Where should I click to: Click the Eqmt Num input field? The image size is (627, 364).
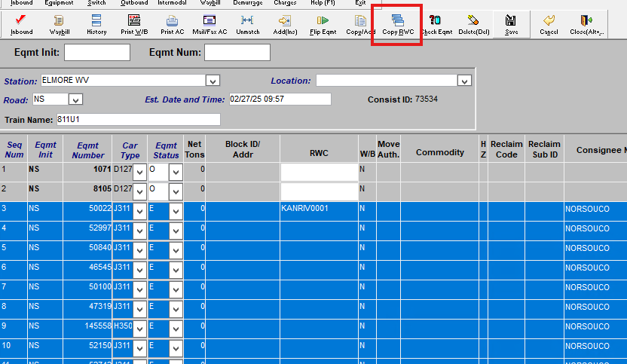[237, 53]
